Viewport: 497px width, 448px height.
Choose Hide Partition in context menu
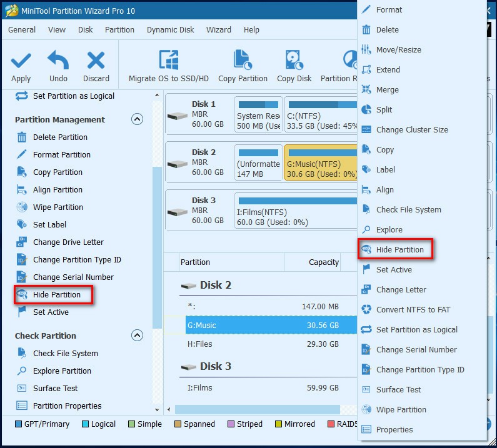399,250
